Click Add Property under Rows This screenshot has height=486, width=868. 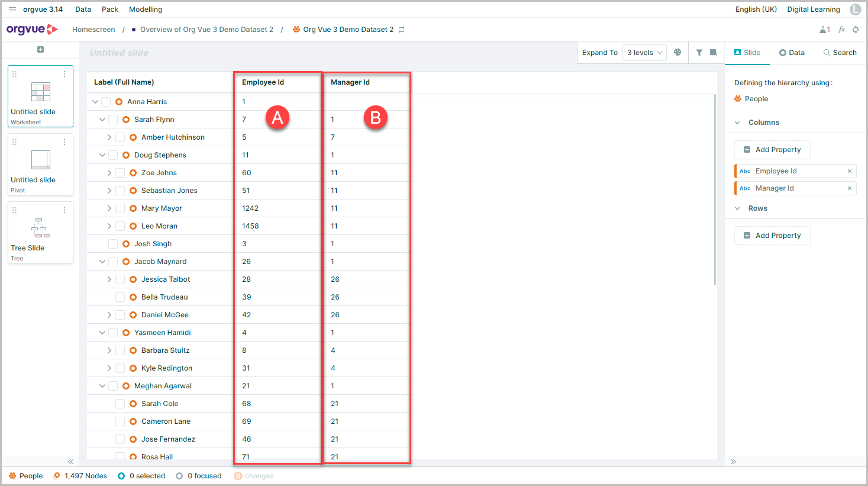pyautogui.click(x=772, y=236)
